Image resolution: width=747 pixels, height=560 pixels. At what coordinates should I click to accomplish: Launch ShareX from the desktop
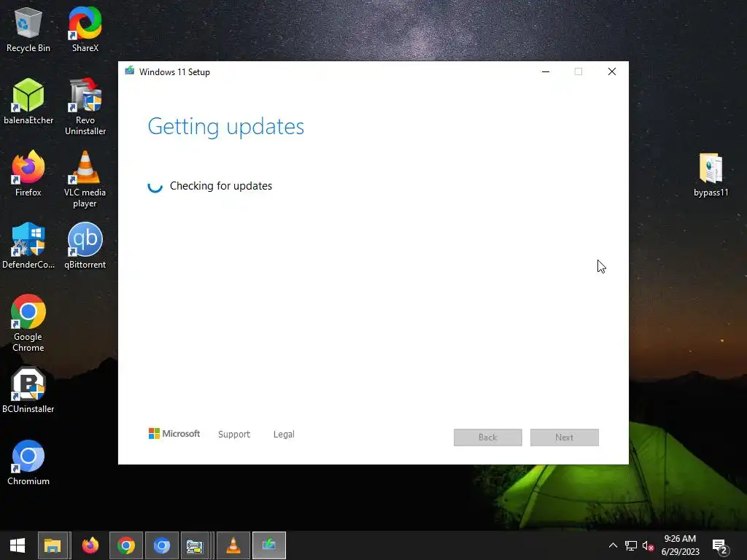pyautogui.click(x=85, y=29)
